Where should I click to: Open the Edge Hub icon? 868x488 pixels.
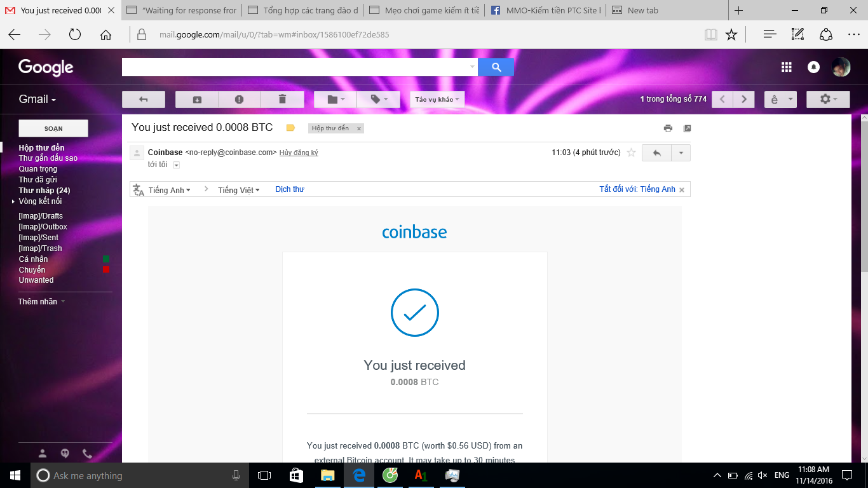[770, 35]
